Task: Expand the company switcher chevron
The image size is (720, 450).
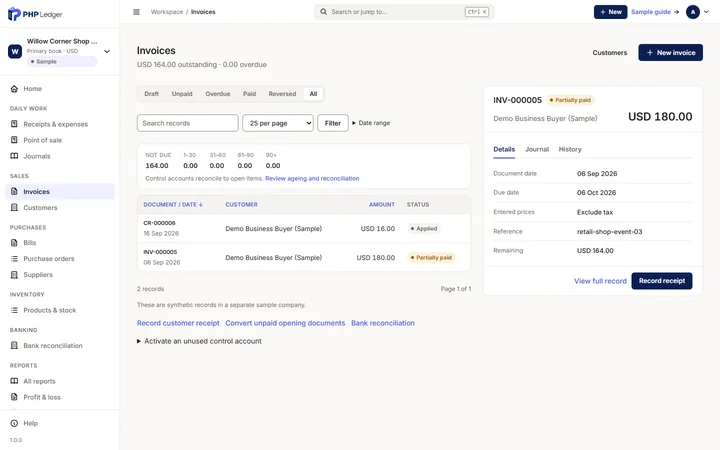Action: coord(107,51)
